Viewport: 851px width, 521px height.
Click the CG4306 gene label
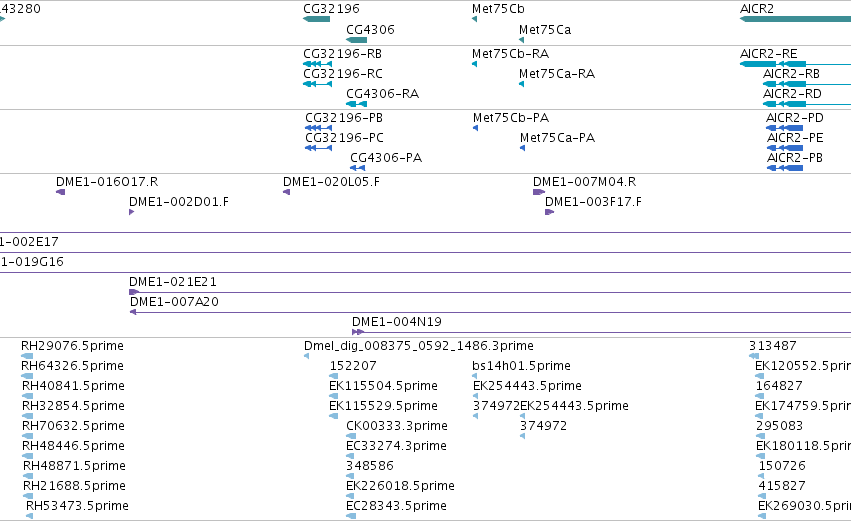point(370,30)
